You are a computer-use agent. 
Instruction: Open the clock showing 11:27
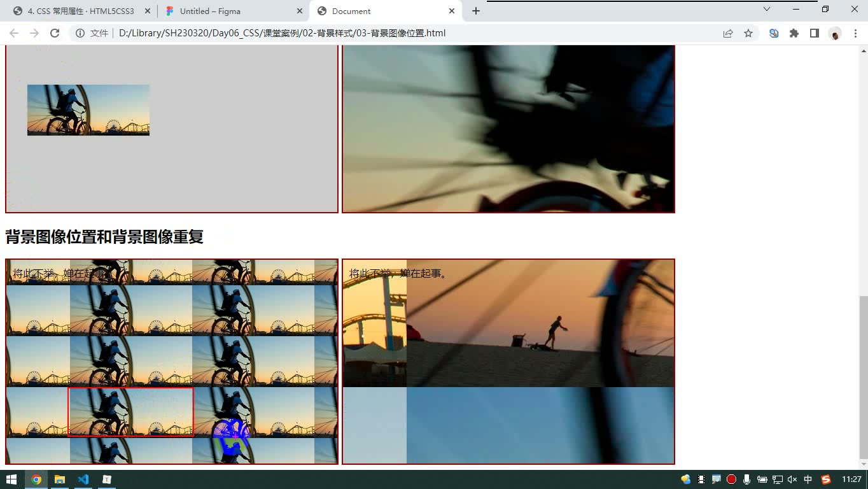click(x=851, y=479)
